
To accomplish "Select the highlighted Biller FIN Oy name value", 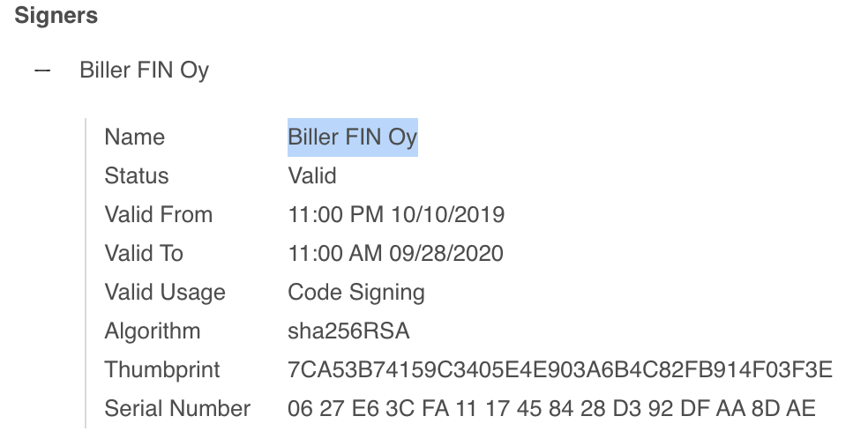I will pos(353,138).
